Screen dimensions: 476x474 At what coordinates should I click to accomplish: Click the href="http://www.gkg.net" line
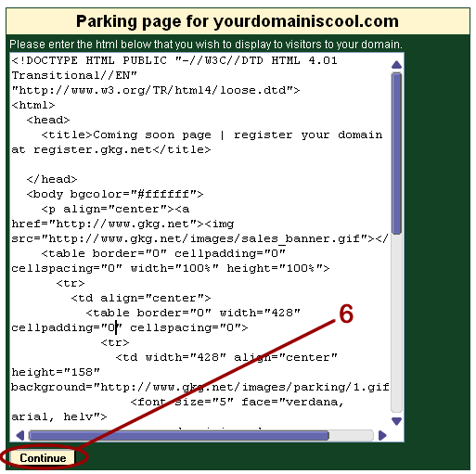122,224
